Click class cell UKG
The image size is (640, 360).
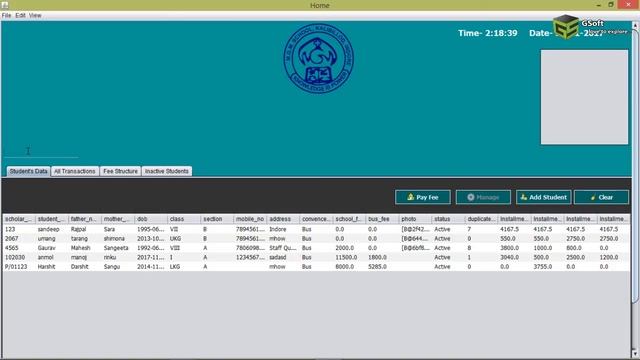pos(176,239)
